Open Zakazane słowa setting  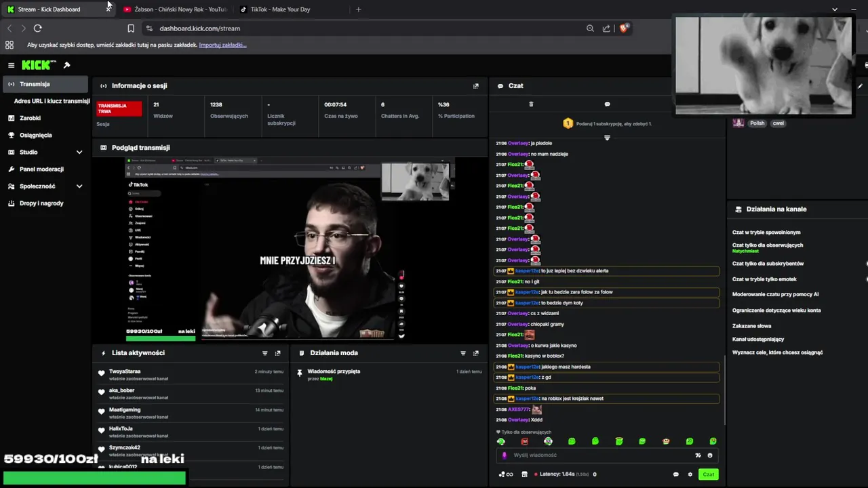(751, 326)
